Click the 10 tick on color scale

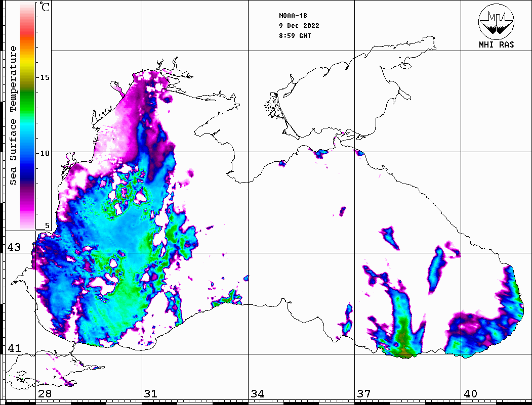45,153
